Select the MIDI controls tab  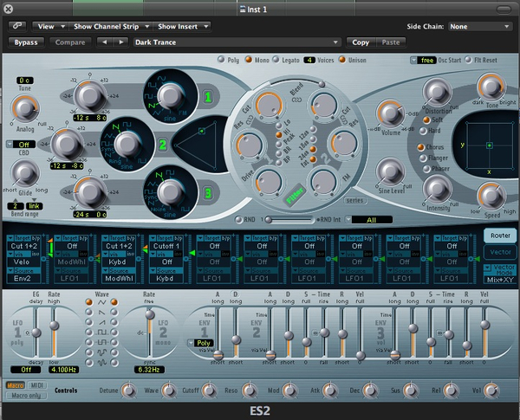tap(36, 385)
